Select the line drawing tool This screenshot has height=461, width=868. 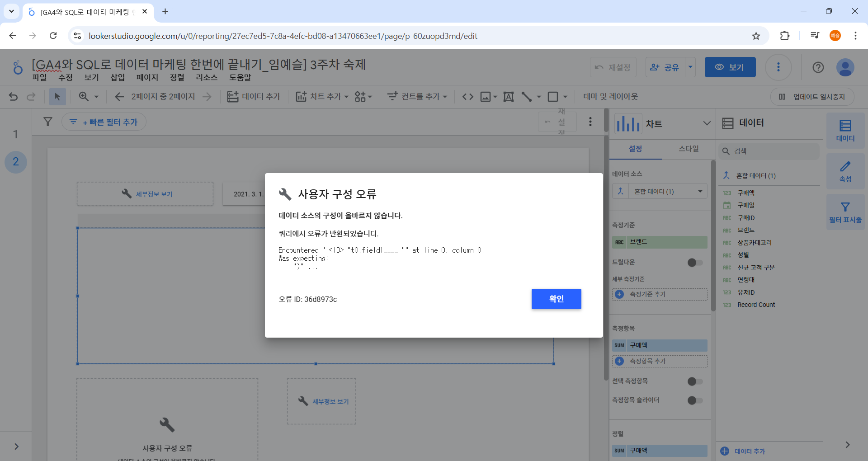tap(526, 96)
